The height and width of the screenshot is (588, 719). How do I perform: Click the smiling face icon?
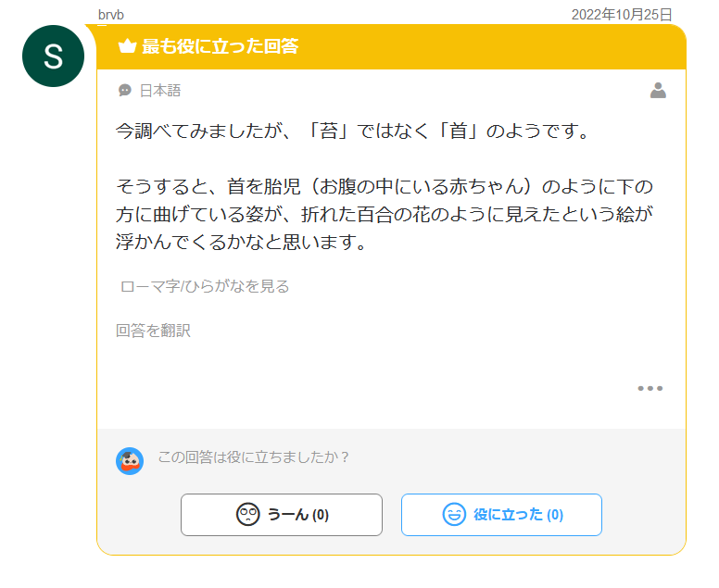454,514
